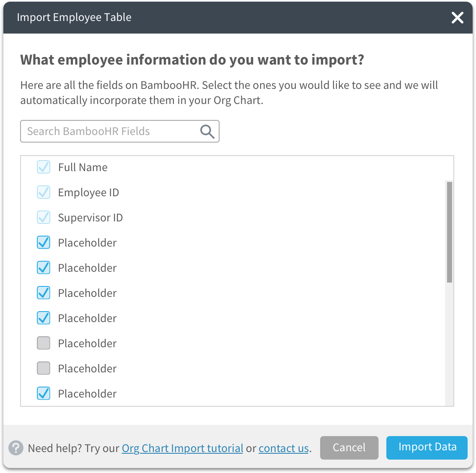Open the contact us link
The height and width of the screenshot is (473, 476).
pos(284,448)
